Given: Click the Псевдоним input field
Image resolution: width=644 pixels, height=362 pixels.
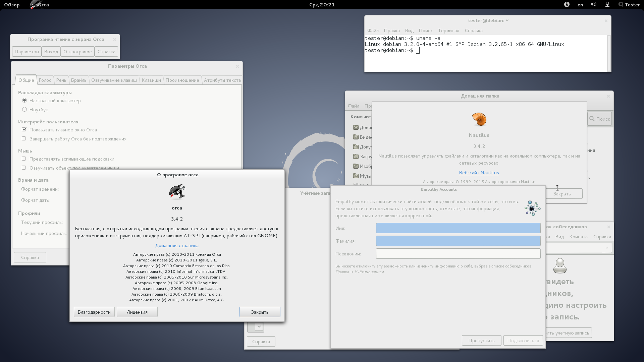Looking at the screenshot, I should [458, 254].
